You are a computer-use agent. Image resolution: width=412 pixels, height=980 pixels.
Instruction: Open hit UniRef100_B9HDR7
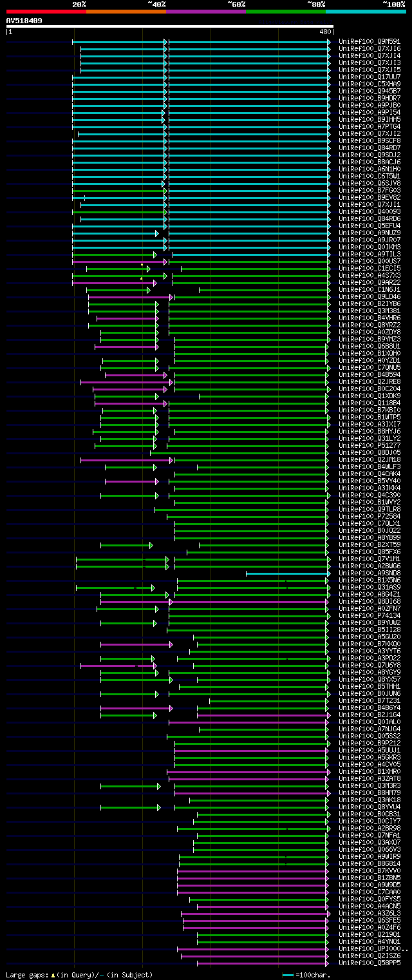click(370, 98)
